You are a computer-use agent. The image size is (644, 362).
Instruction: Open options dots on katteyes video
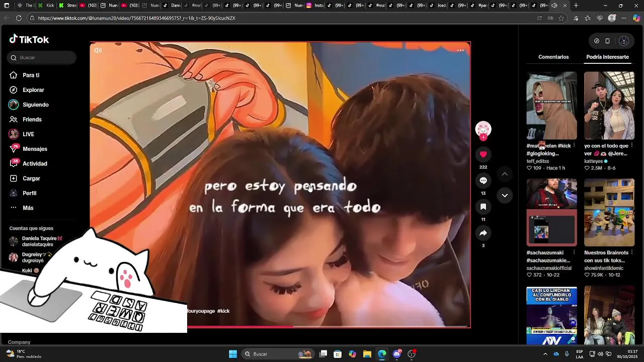[x=632, y=146]
